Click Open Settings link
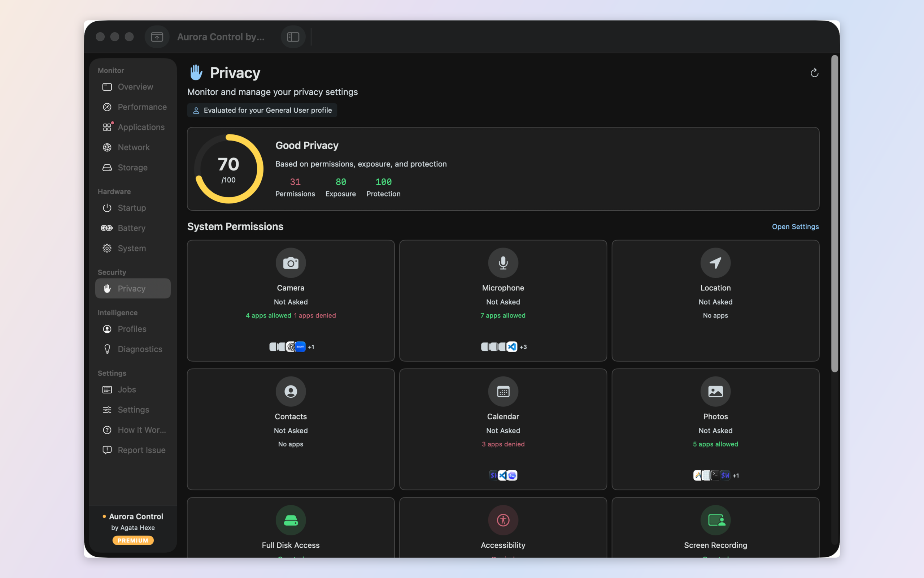This screenshot has height=578, width=924. coord(796,227)
